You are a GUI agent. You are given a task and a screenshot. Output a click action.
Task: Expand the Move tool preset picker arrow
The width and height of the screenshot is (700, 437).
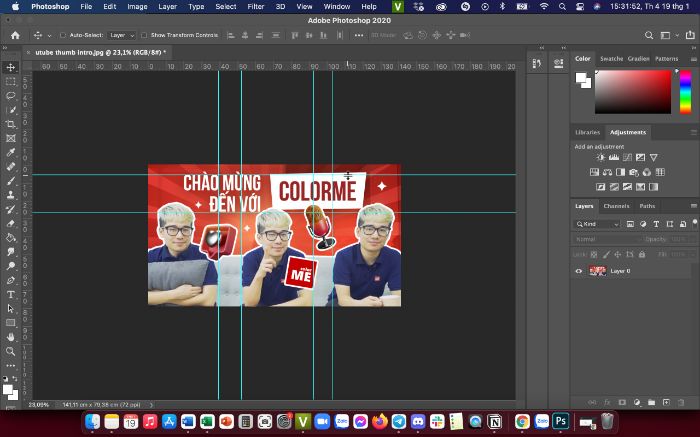click(50, 36)
